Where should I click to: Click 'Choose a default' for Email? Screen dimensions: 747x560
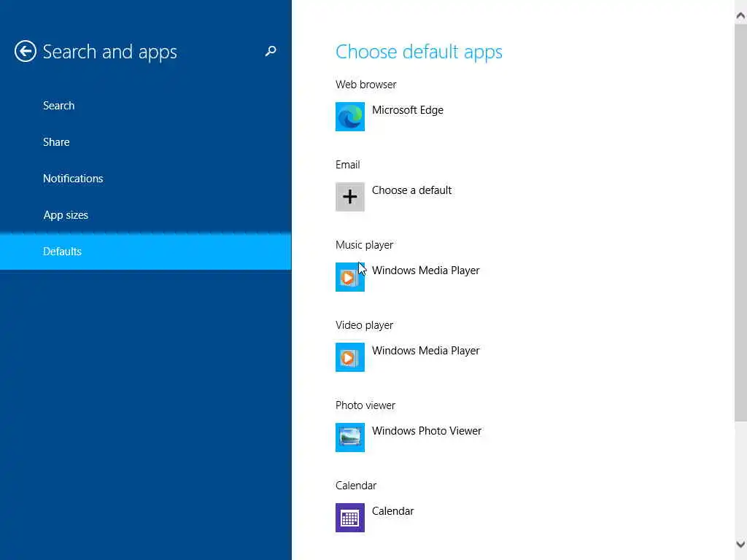point(411,190)
